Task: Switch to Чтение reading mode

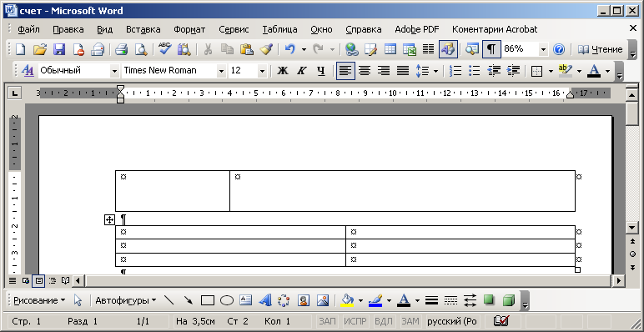Action: 601,50
